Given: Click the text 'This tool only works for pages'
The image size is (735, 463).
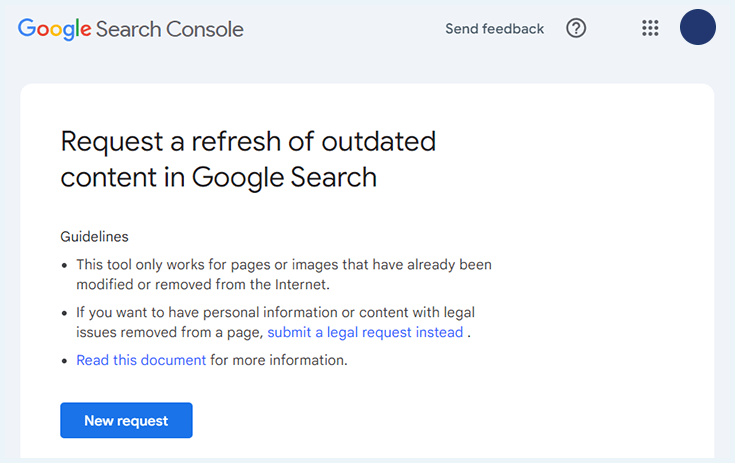Looking at the screenshot, I should pyautogui.click(x=174, y=265).
